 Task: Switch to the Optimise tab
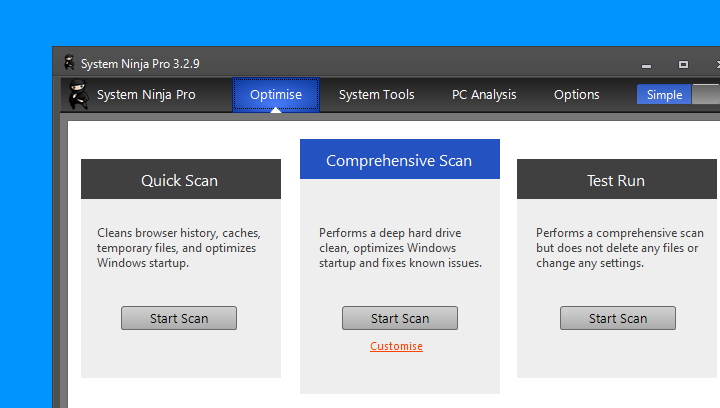click(x=276, y=95)
